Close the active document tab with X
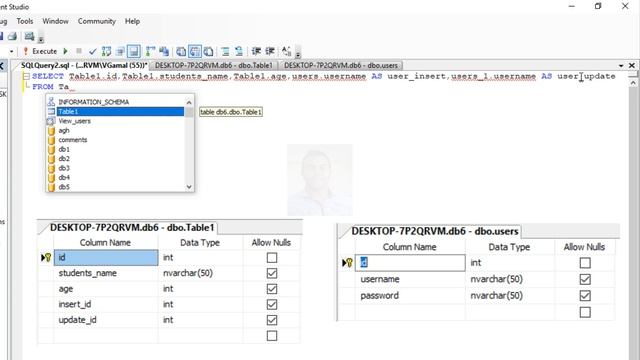Screen dimensions: 640x360 pyautogui.click(x=632, y=65)
